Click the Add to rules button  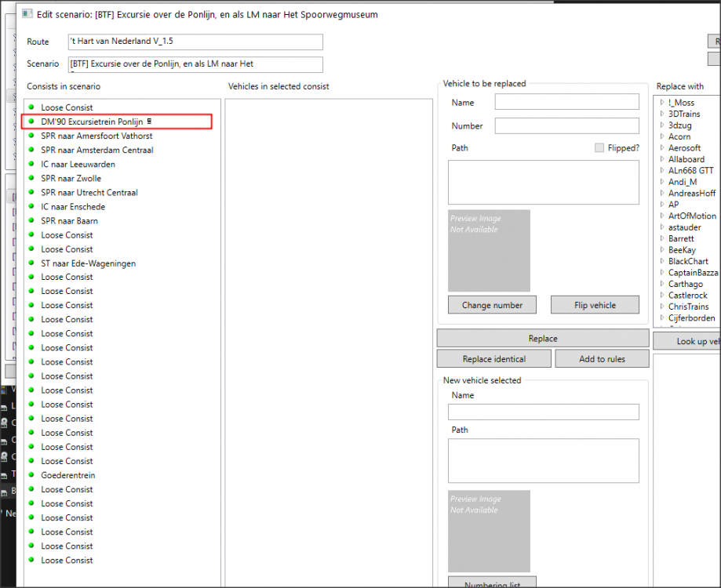point(602,359)
